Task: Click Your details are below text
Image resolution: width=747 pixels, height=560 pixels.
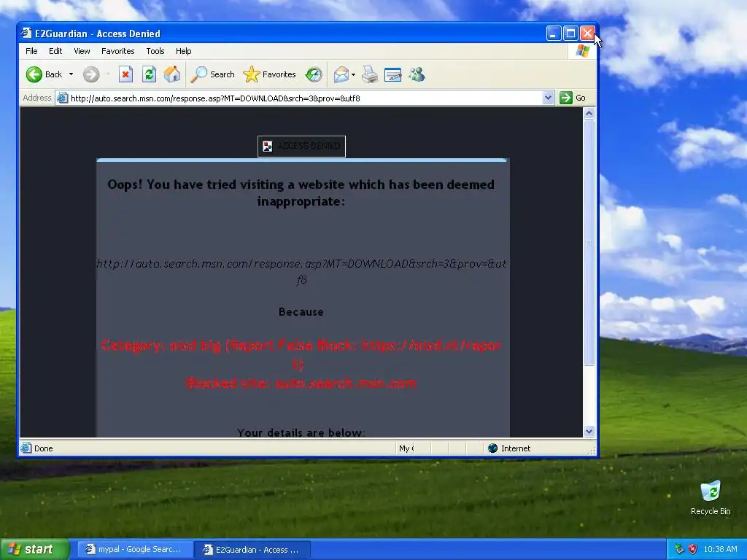Action: (301, 432)
